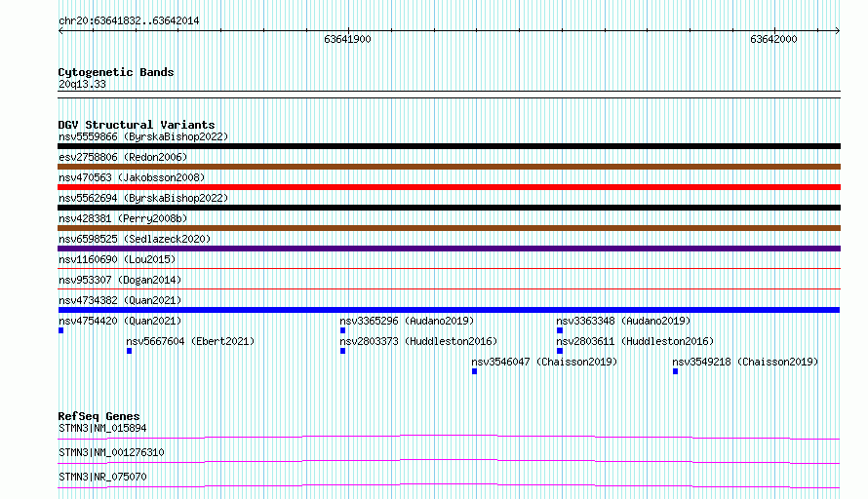Click blue marker under nsv2803611
This screenshot has width=868, height=499.
560,351
